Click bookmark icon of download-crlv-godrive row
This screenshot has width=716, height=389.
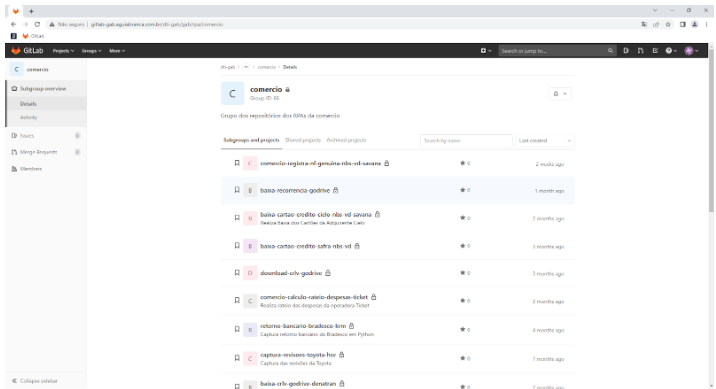coord(237,273)
